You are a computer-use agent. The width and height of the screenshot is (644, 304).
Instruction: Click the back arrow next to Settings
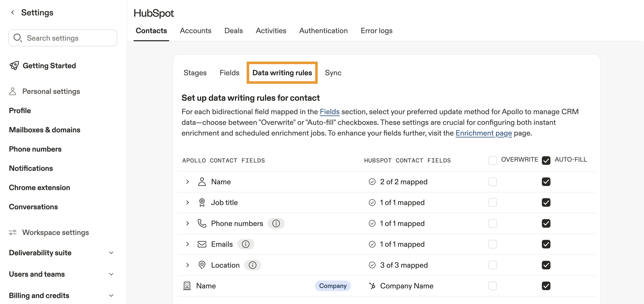click(12, 12)
